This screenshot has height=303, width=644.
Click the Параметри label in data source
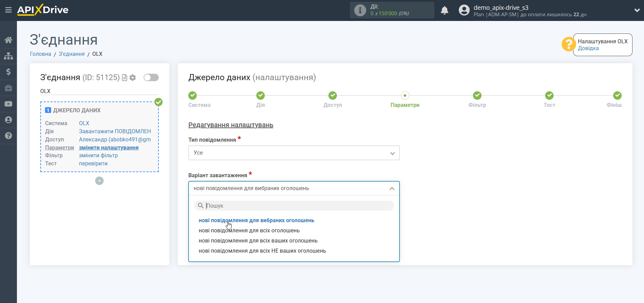[60, 148]
